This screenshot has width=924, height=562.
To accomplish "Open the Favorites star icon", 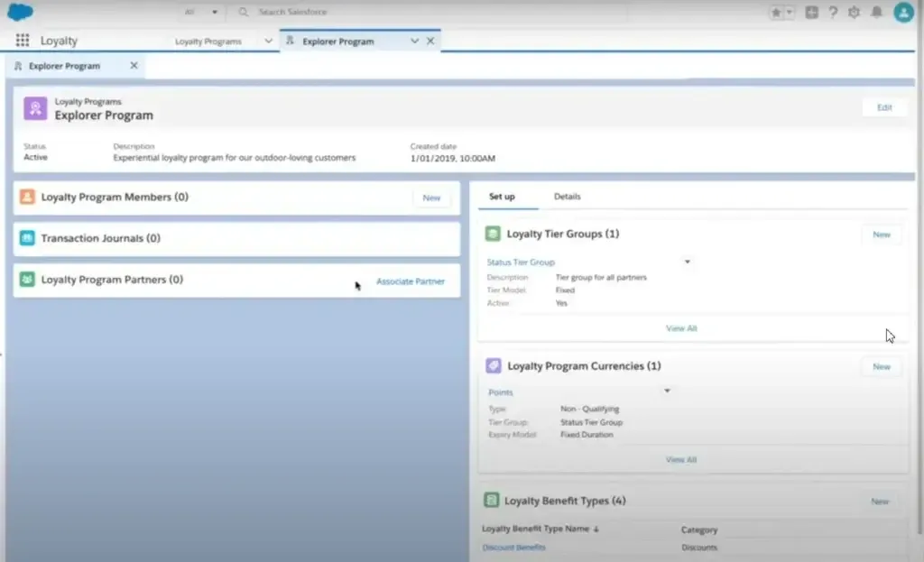I will [776, 13].
